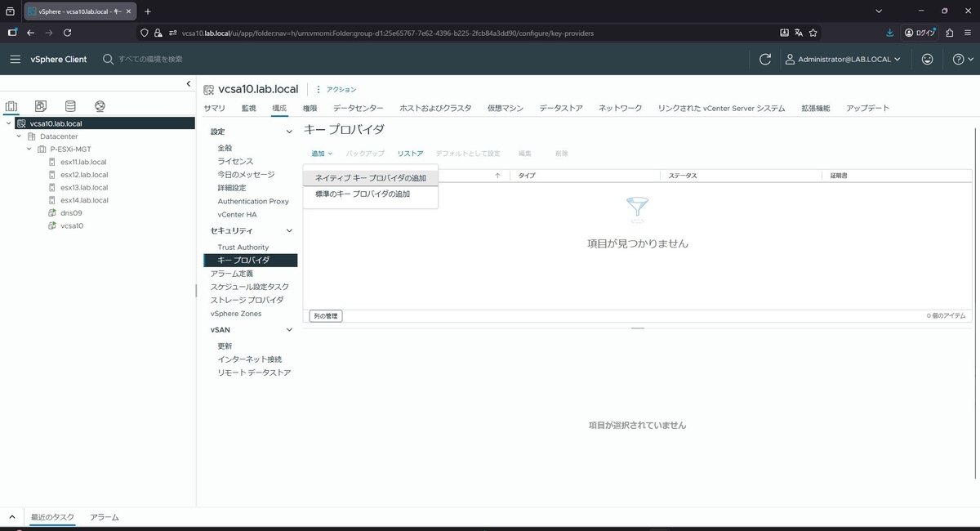Open the 仮想マシン tab
The height and width of the screenshot is (531, 980).
506,108
